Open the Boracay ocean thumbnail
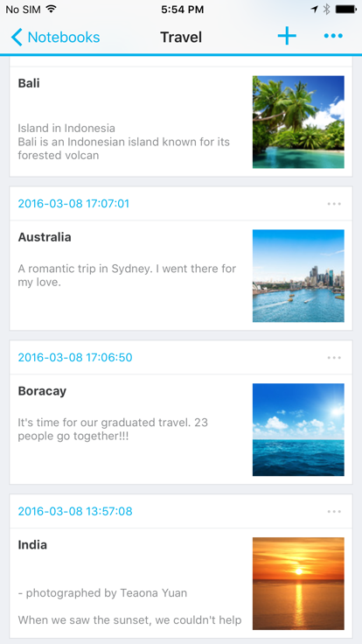The width and height of the screenshot is (362, 644). [x=298, y=430]
